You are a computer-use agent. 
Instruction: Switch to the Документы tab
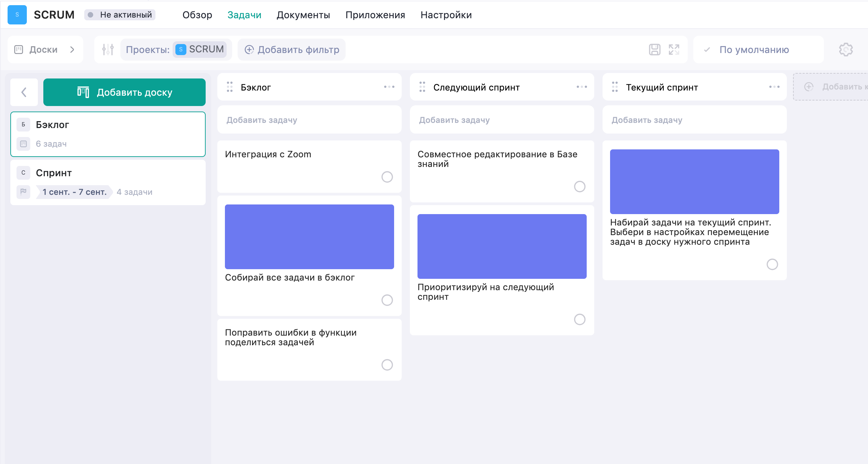(304, 15)
